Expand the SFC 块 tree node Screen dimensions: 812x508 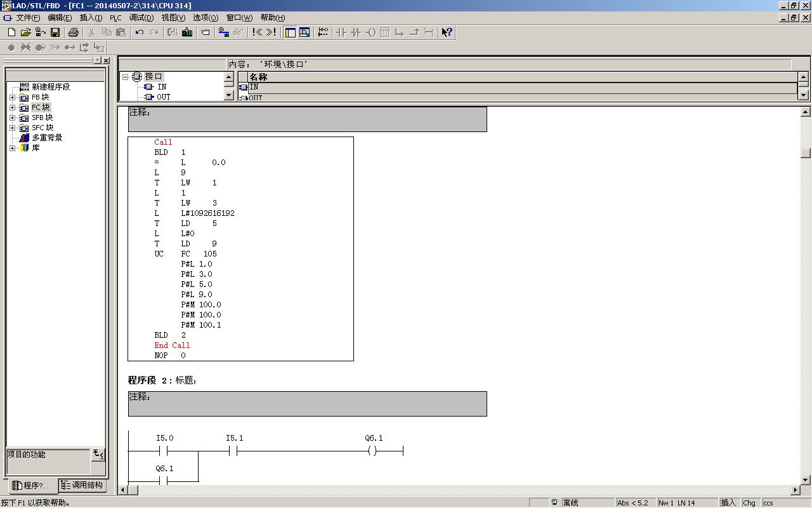click(x=12, y=128)
